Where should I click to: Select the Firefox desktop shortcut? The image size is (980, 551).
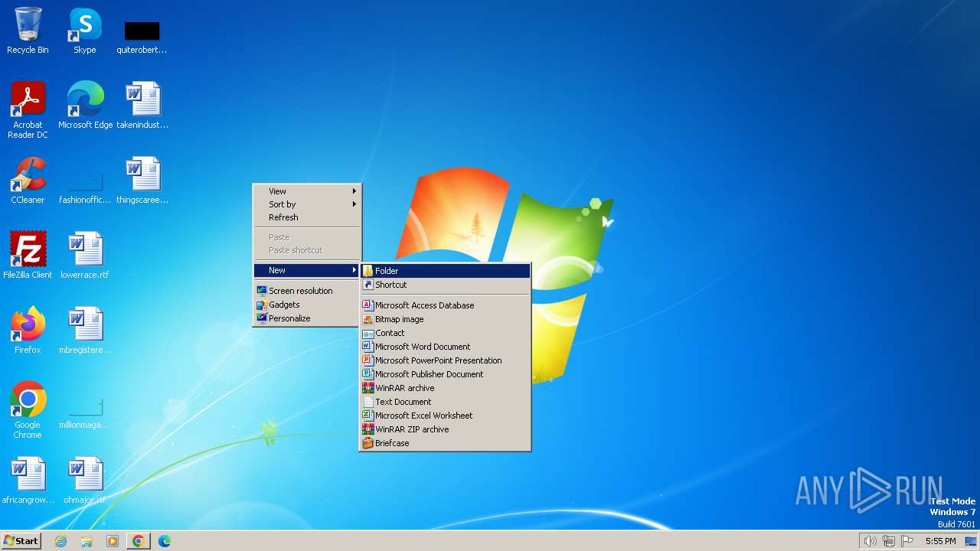pyautogui.click(x=28, y=331)
